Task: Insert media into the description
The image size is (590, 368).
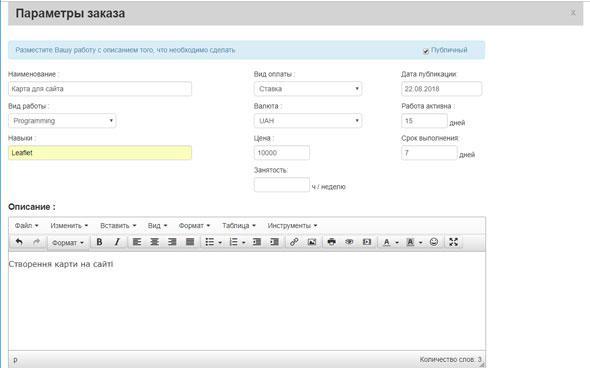Action: point(367,242)
